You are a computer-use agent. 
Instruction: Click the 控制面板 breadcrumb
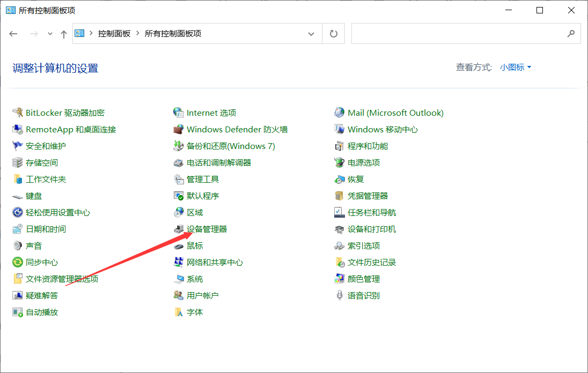tap(114, 34)
